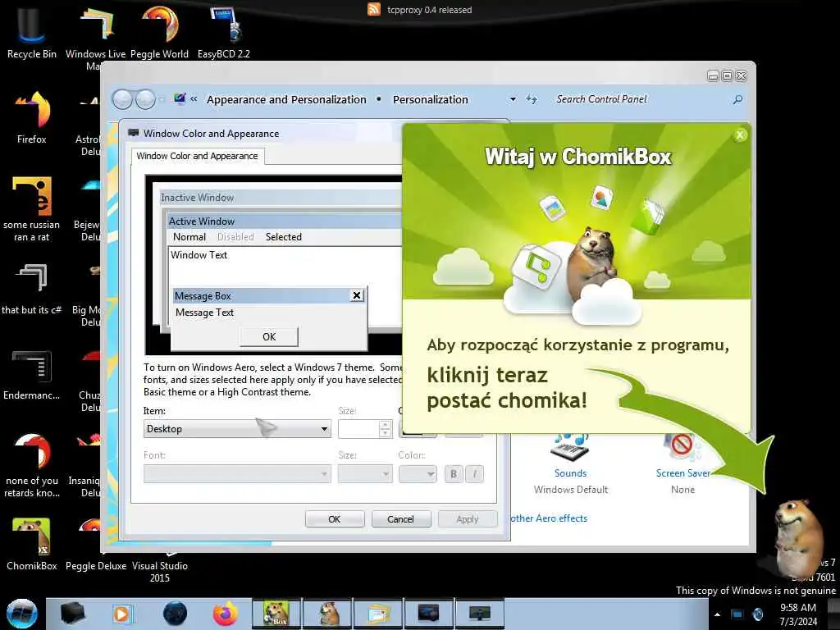Click the Back button in the Control Panel window
840x630 pixels.
click(x=123, y=99)
